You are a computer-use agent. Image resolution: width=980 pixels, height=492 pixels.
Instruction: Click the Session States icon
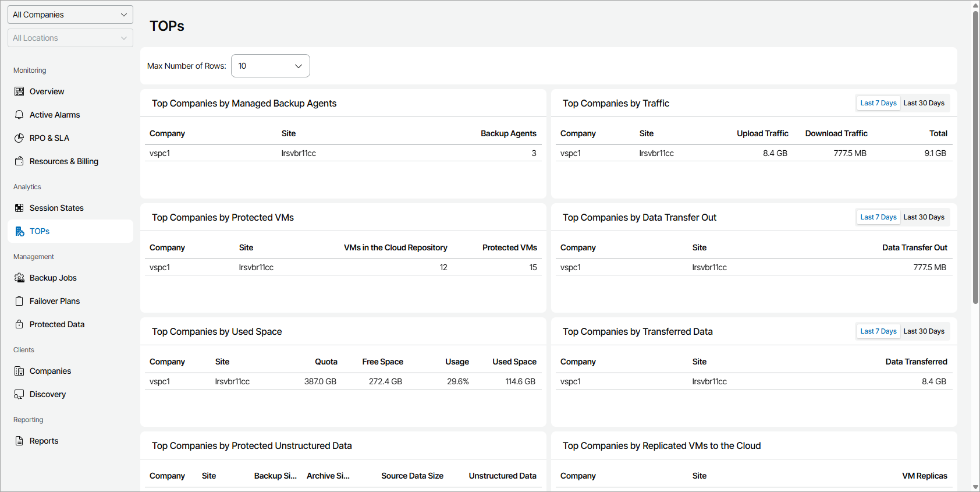tap(19, 208)
